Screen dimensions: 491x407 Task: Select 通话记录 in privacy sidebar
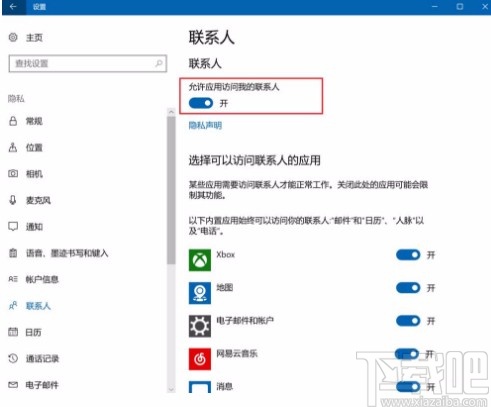(42, 358)
